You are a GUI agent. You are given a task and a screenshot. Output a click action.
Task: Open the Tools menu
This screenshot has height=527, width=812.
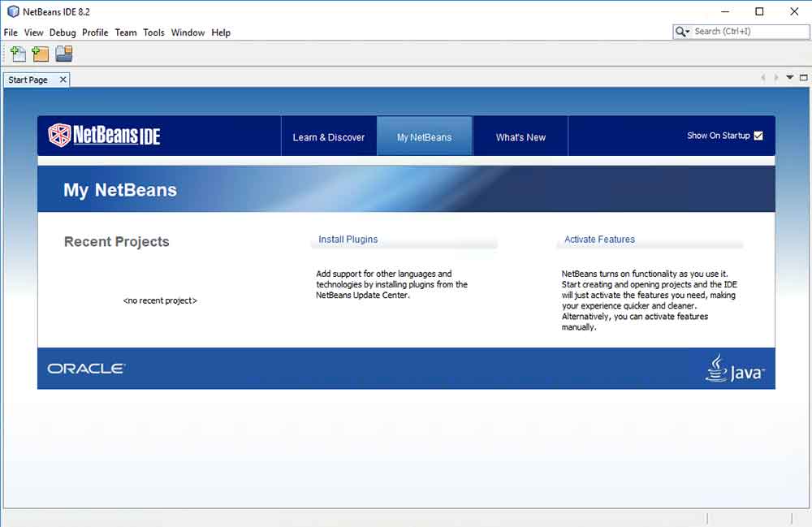(x=153, y=32)
